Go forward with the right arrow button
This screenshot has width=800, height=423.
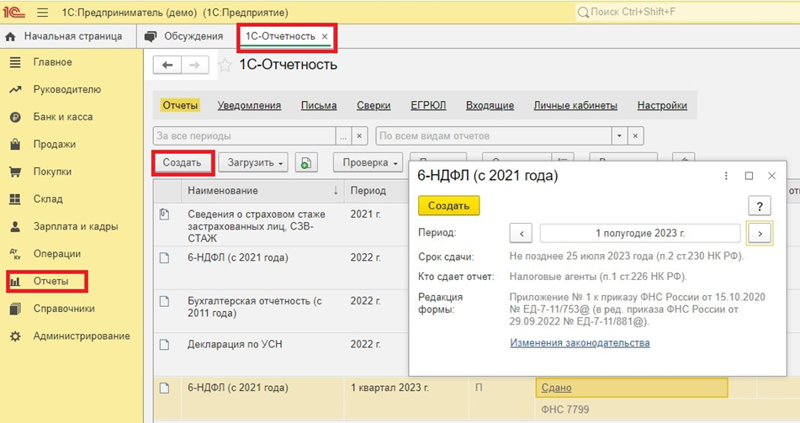[195, 65]
